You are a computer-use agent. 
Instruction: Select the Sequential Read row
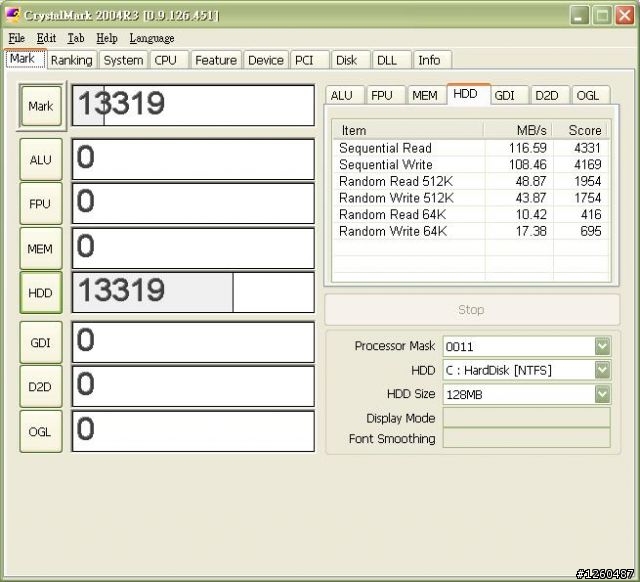pos(471,148)
